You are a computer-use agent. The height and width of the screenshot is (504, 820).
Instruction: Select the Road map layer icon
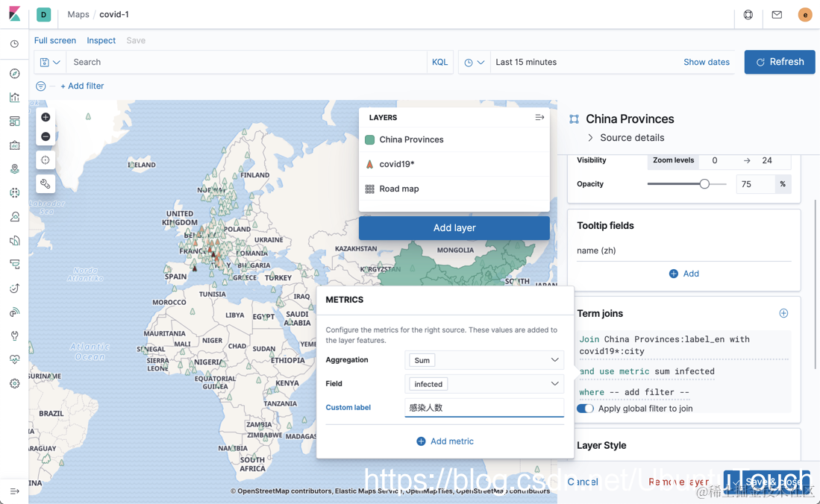[x=370, y=189]
